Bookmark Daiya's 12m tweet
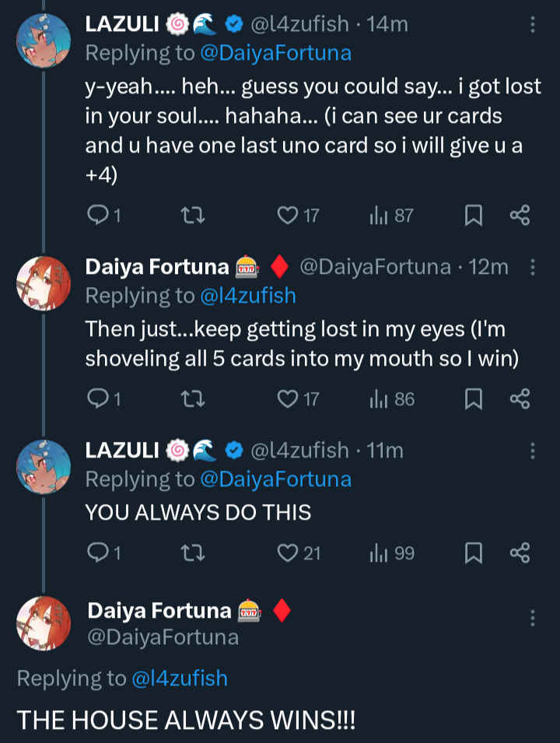Screen dimensions: 560x743 tap(473, 399)
